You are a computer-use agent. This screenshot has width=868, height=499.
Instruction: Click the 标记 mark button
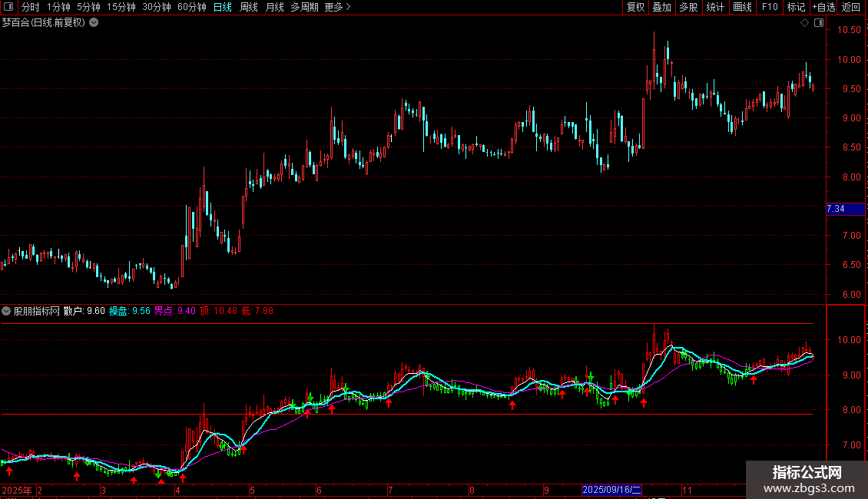click(796, 7)
